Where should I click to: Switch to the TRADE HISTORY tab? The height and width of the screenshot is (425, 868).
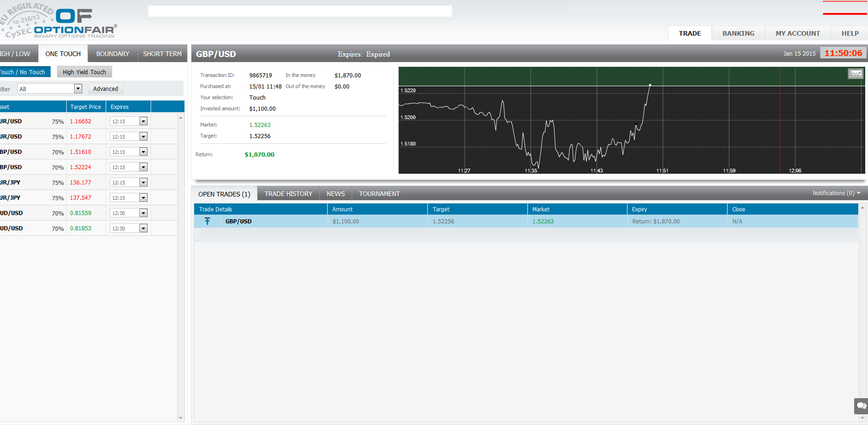coord(288,193)
